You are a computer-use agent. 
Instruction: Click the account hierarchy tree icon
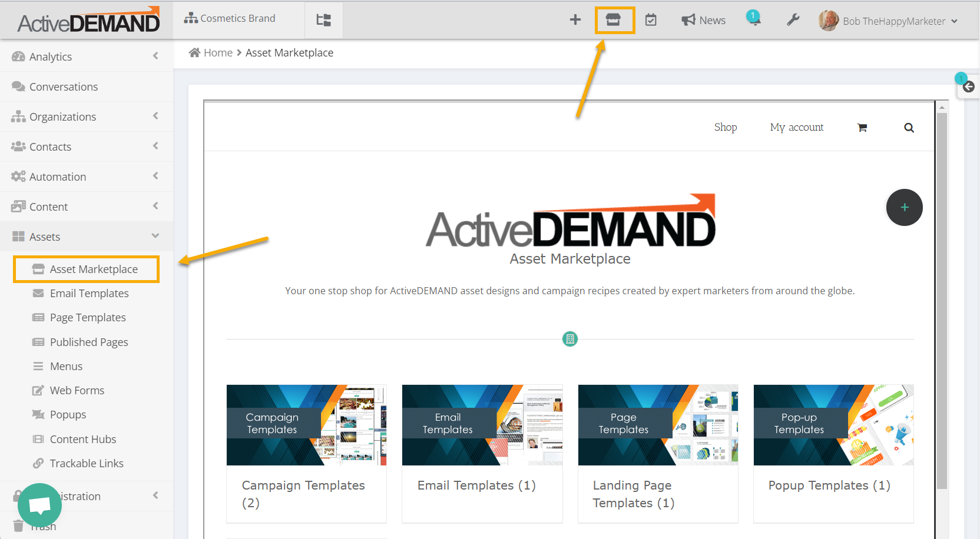[323, 20]
